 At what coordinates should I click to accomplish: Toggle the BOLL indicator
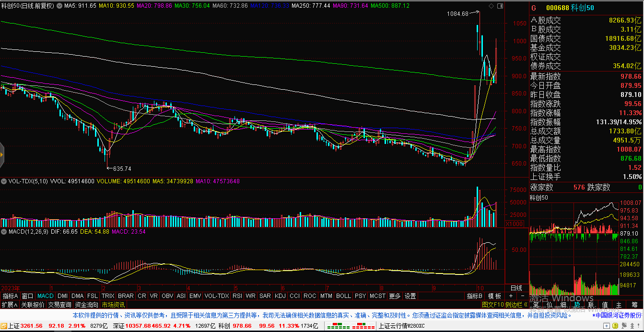pos(343,296)
